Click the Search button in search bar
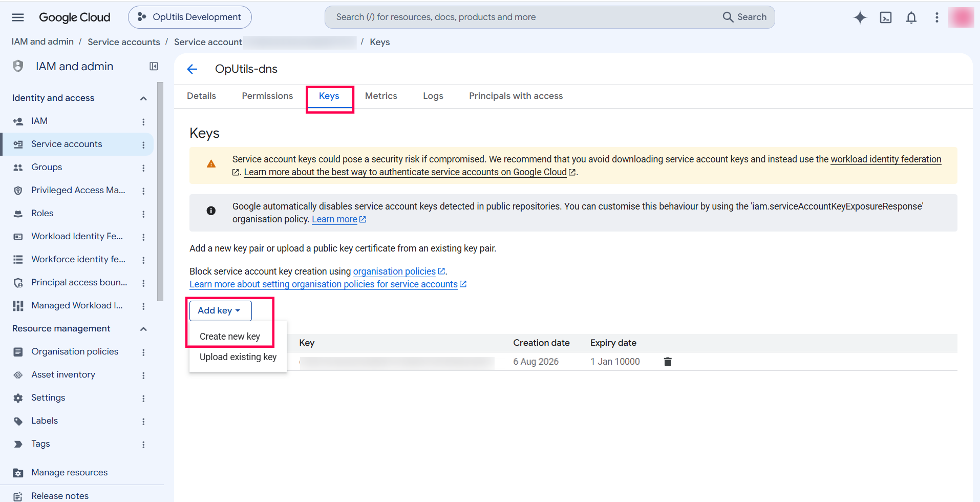Screen dimensions: 980x502 point(744,17)
